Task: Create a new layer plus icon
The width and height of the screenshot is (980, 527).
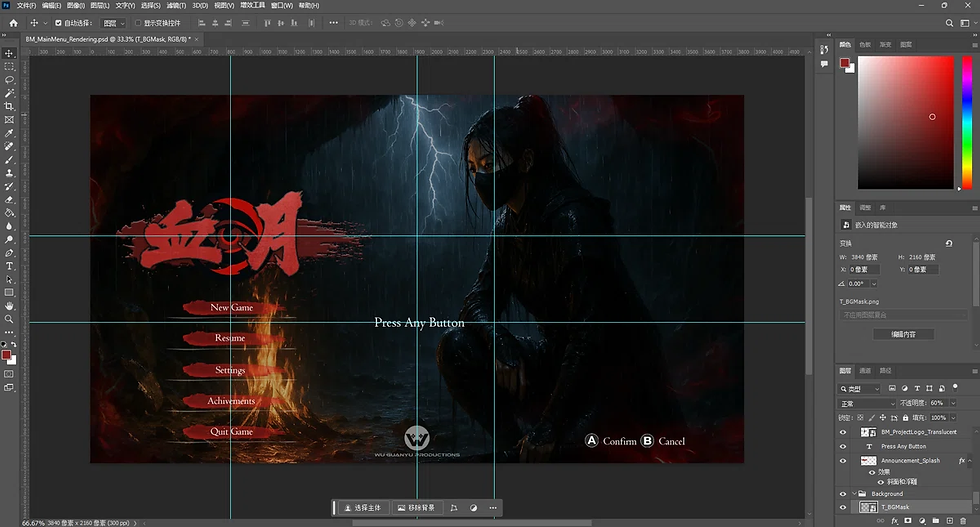Action: (949, 520)
